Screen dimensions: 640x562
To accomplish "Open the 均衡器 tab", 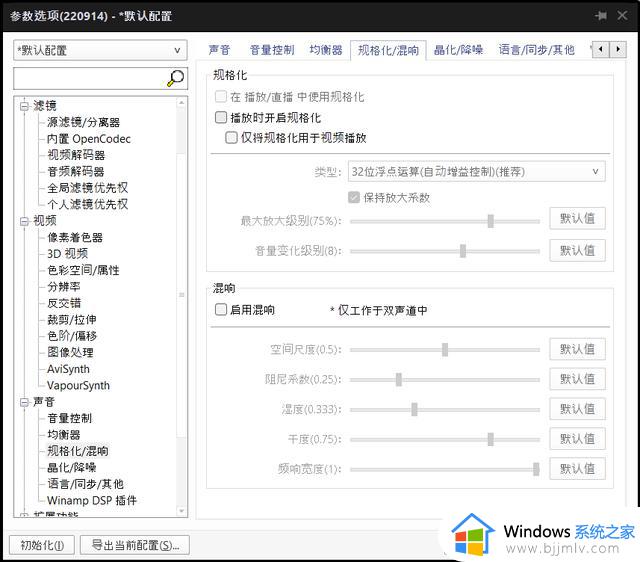I will (326, 50).
